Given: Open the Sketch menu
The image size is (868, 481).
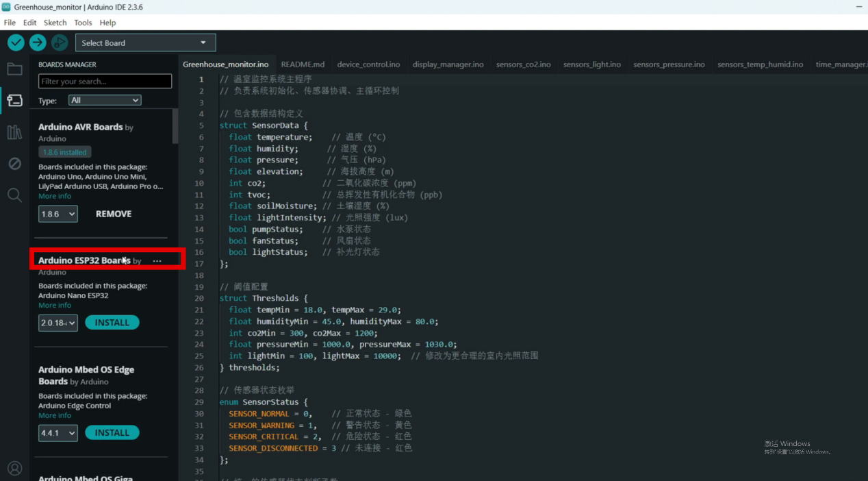Looking at the screenshot, I should click(x=55, y=23).
